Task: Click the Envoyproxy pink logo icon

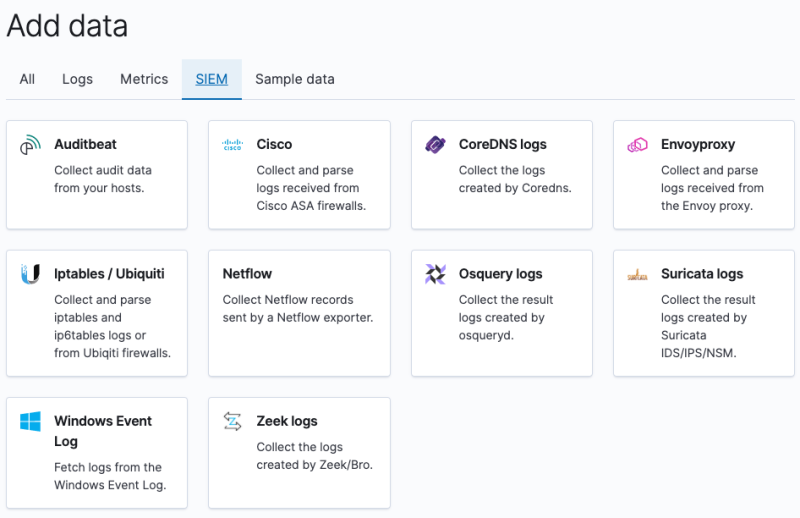Action: [637, 145]
